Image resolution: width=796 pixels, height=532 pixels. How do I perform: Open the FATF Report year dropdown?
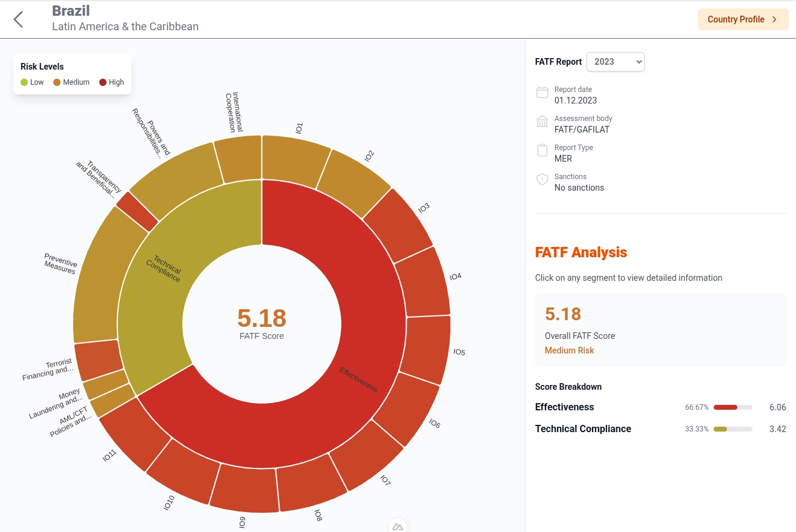(615, 62)
